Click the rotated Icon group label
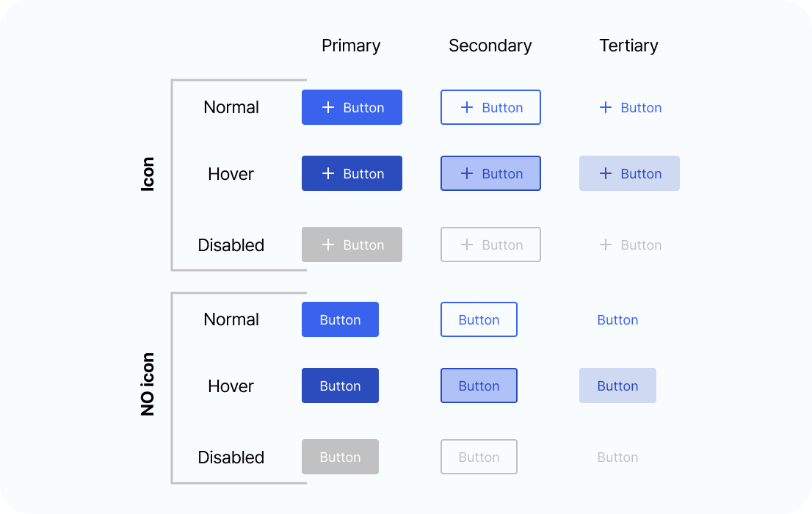Viewport: 812px width, 514px height. [148, 175]
